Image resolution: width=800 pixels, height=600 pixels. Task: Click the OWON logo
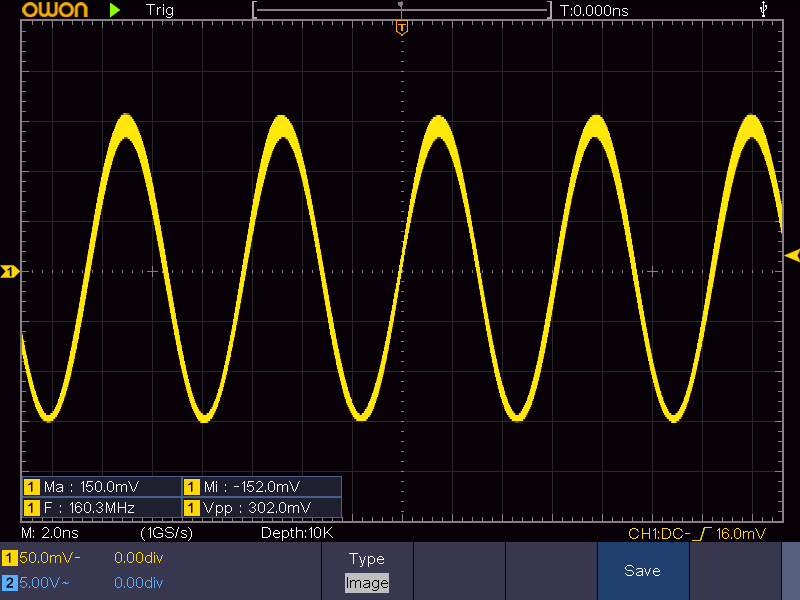pos(55,10)
